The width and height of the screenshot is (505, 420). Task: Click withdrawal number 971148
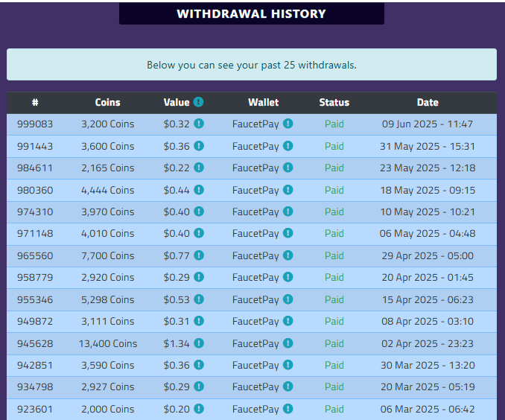(x=35, y=234)
